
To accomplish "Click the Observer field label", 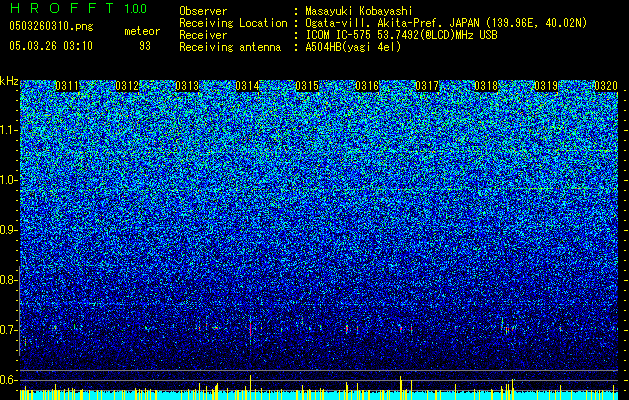I will [203, 11].
